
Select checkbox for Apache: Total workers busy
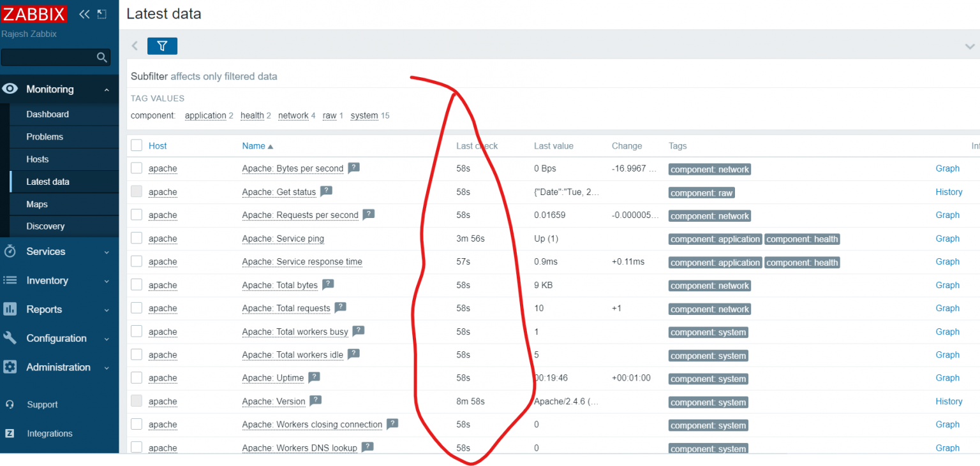137,331
